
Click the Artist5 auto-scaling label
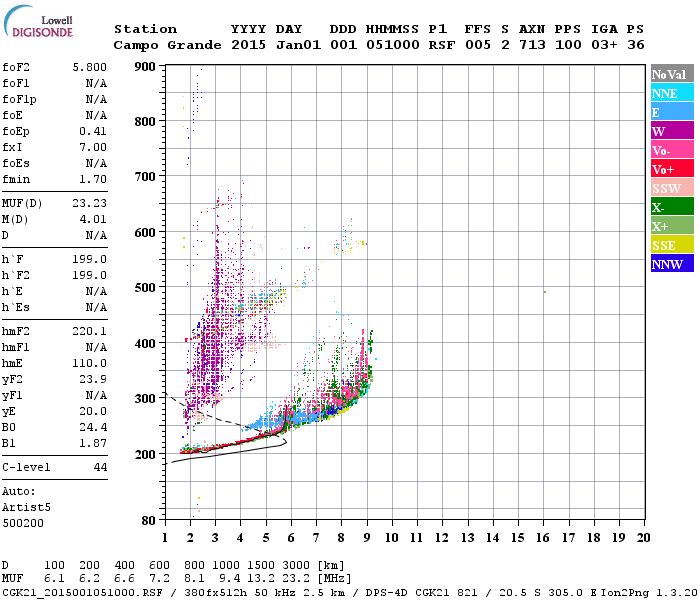click(26, 508)
